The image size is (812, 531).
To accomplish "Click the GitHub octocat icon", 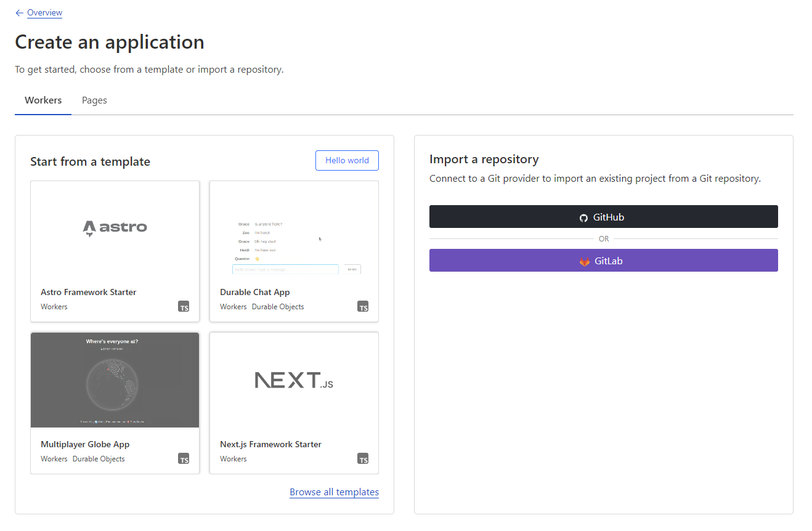I will pyautogui.click(x=583, y=217).
